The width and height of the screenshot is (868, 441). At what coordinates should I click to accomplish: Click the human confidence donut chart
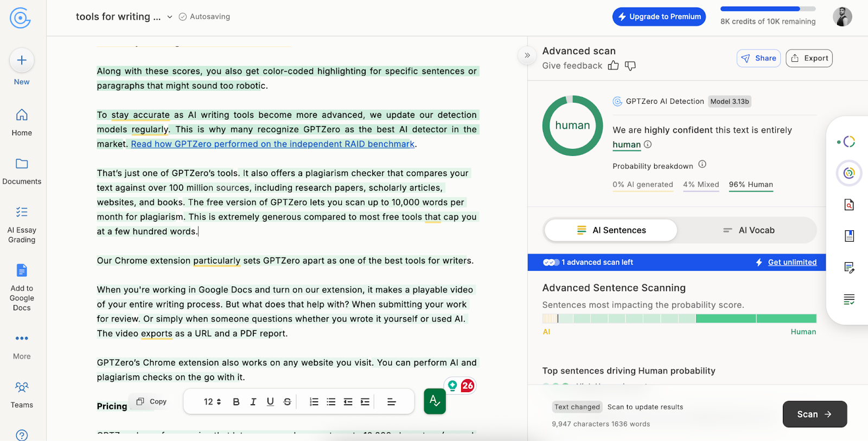(572, 125)
